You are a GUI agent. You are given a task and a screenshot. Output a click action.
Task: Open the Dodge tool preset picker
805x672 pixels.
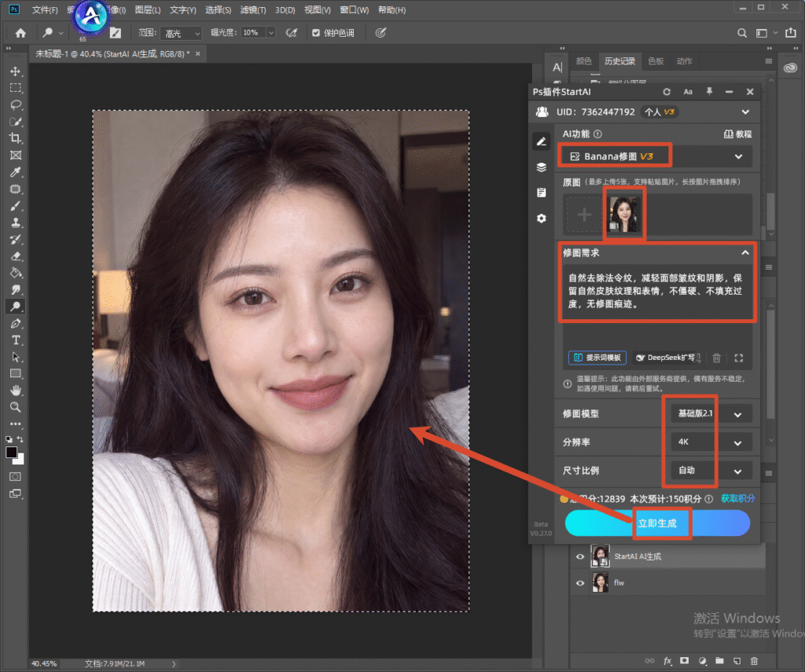coord(52,33)
